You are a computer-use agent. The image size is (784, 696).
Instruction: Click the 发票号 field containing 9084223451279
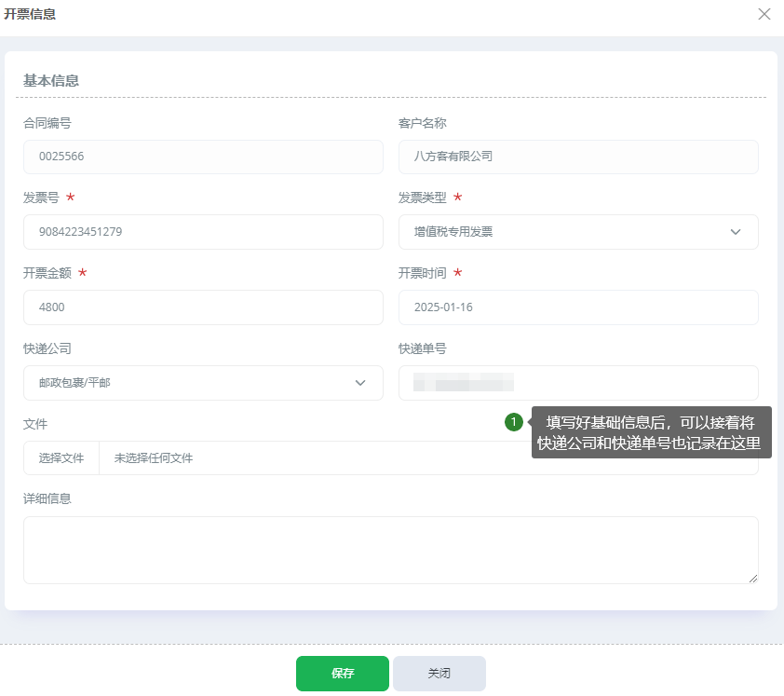pyautogui.click(x=202, y=232)
